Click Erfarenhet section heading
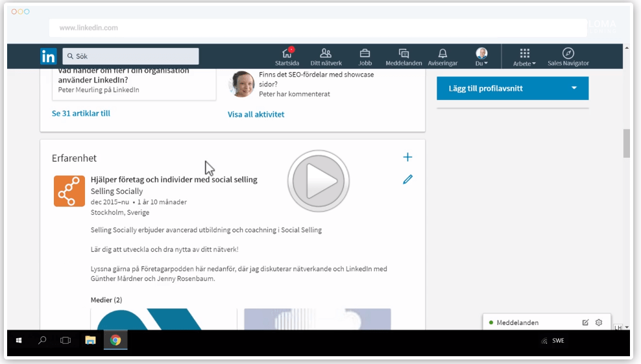This screenshot has width=641, height=364. [x=74, y=158]
